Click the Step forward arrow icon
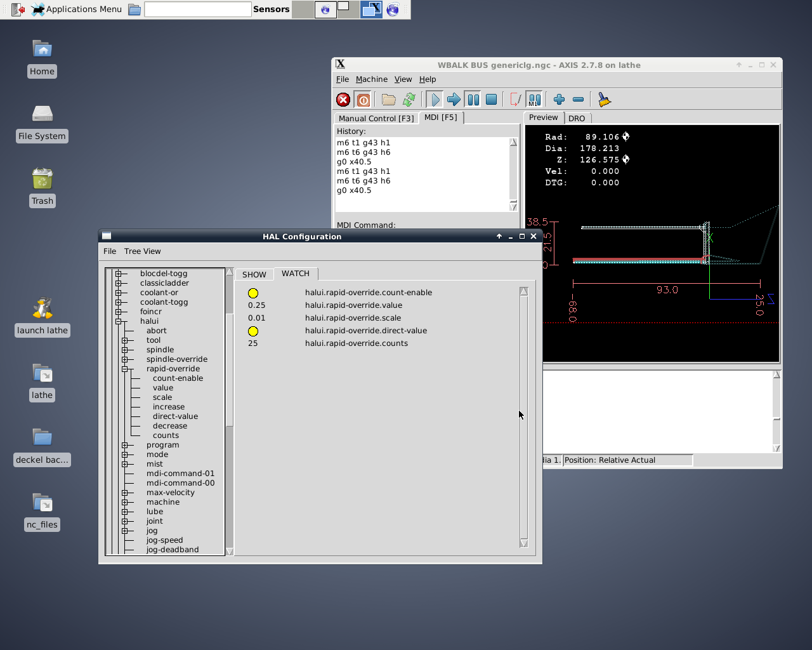Image resolution: width=812 pixels, height=650 pixels. click(454, 100)
